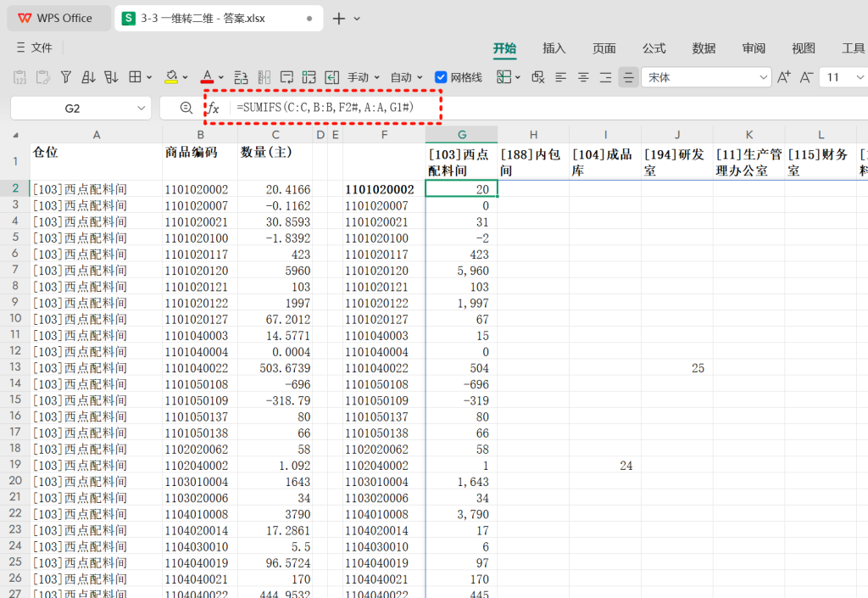Screen dimensions: 868x598
Task: Click the greyed text-to-columns split icon
Action: [x=264, y=77]
